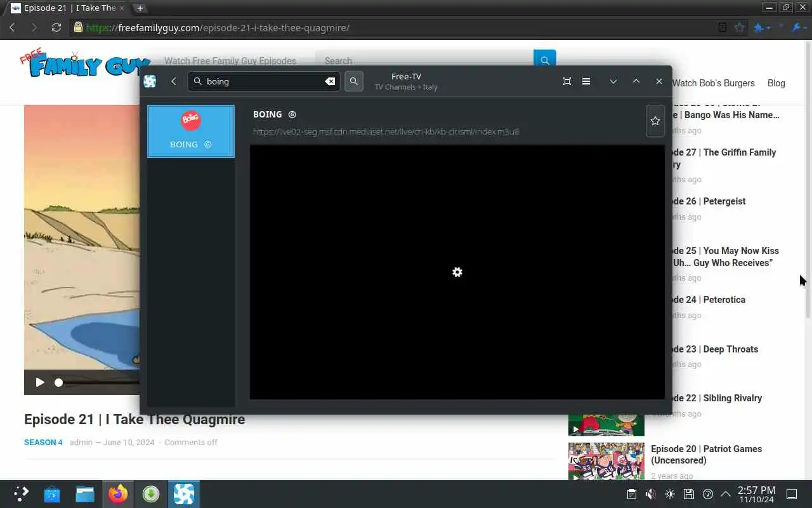This screenshot has height=508, width=812.
Task: Expand hidden system tray icons
Action: 726,494
